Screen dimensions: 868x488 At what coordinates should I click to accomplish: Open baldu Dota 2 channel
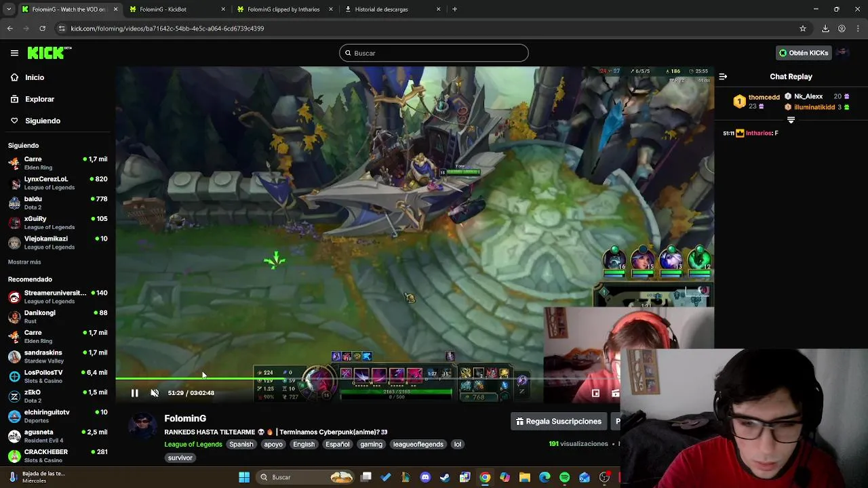tap(58, 203)
